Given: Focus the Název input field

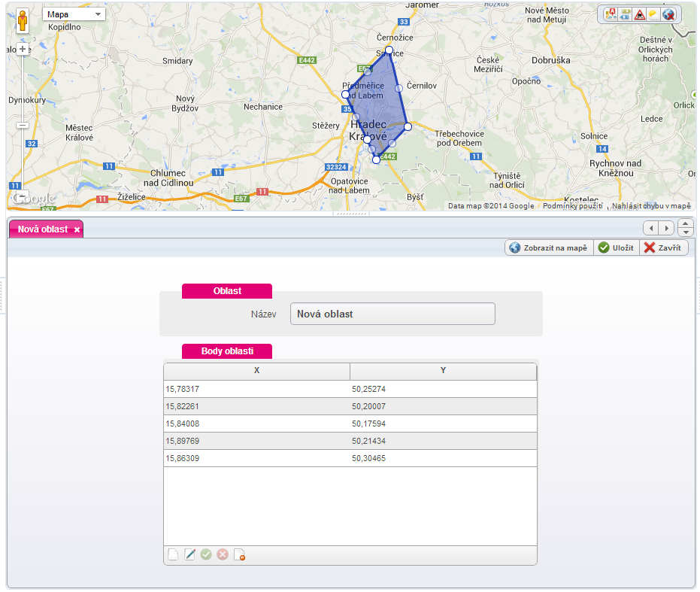Looking at the screenshot, I should tap(392, 314).
